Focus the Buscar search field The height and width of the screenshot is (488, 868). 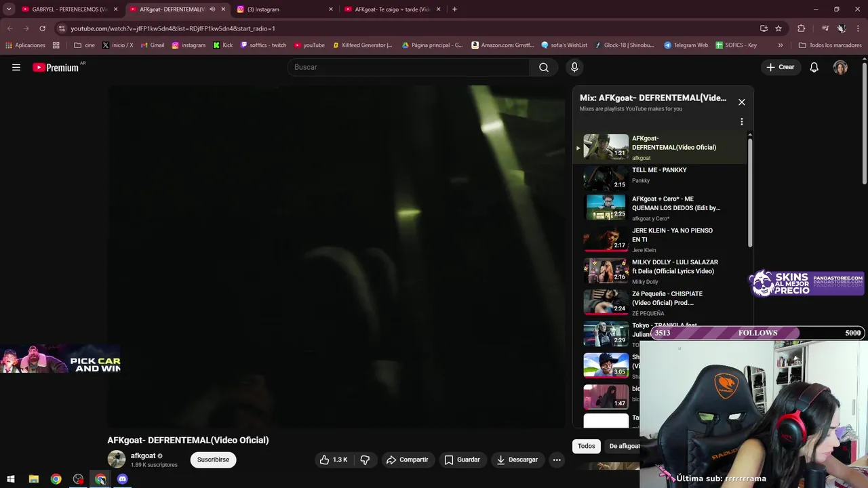click(409, 67)
